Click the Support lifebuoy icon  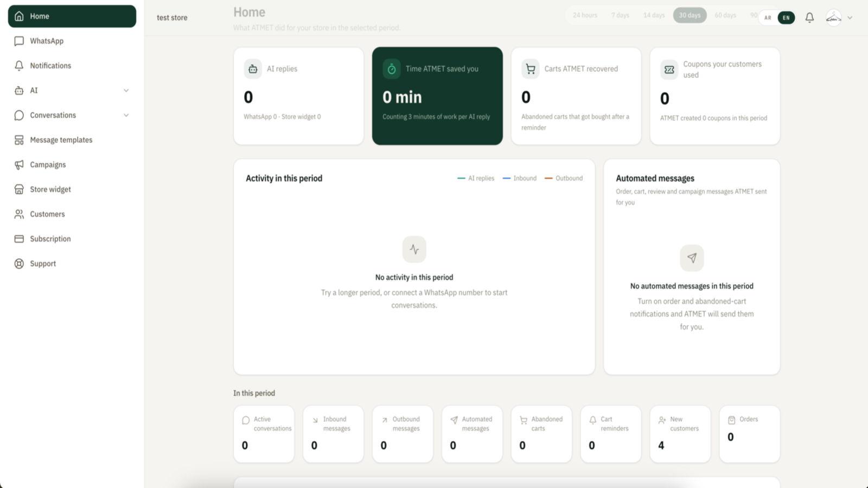19,264
